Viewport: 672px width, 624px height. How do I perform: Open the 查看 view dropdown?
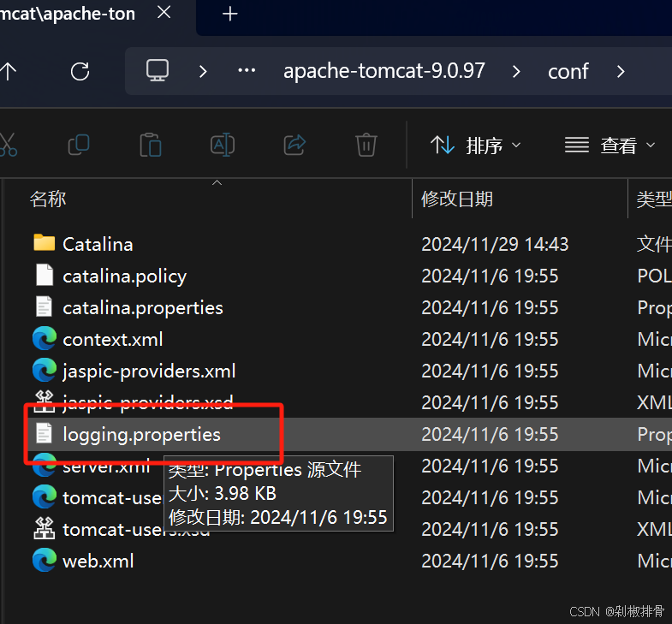(x=610, y=146)
